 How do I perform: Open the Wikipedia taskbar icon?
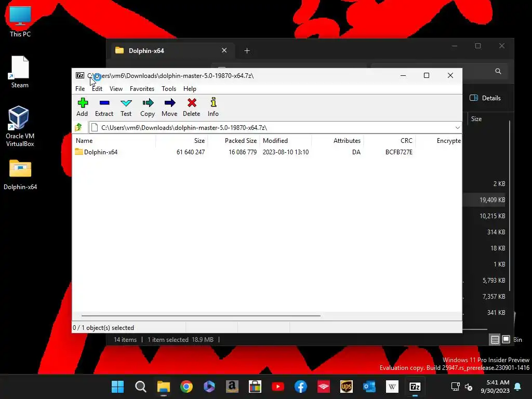click(392, 387)
